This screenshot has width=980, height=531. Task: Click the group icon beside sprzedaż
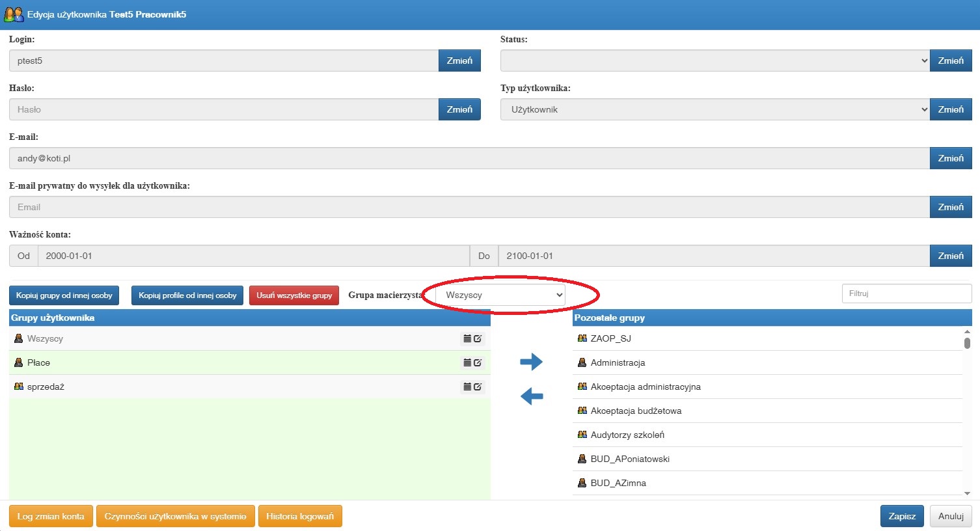tap(18, 387)
